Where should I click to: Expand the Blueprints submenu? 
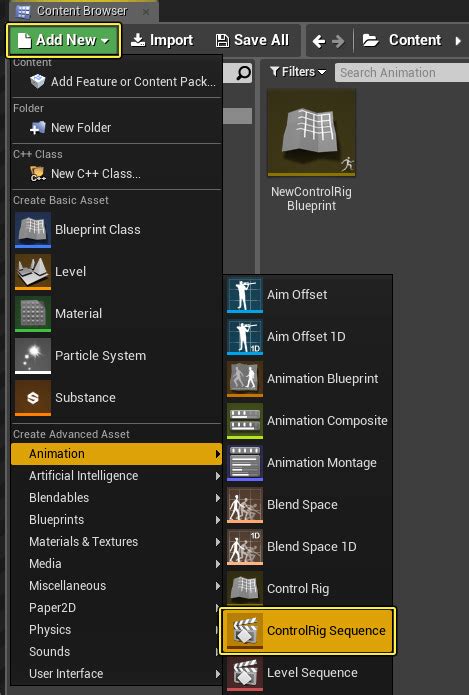116,519
